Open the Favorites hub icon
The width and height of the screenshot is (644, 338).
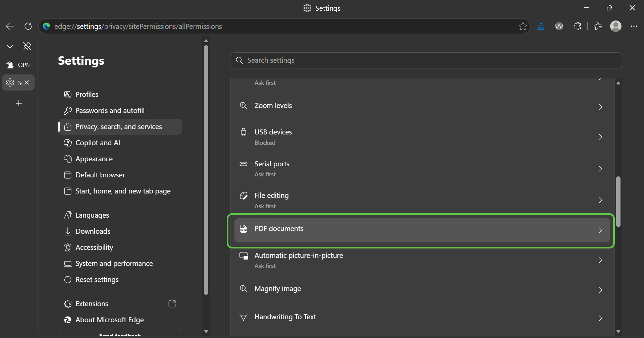[598, 26]
